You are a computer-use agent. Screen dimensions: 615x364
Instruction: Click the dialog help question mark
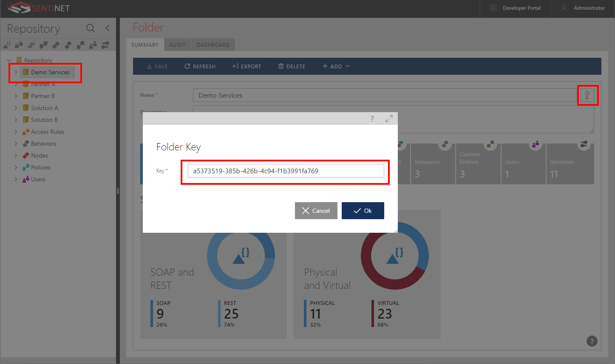coord(372,119)
